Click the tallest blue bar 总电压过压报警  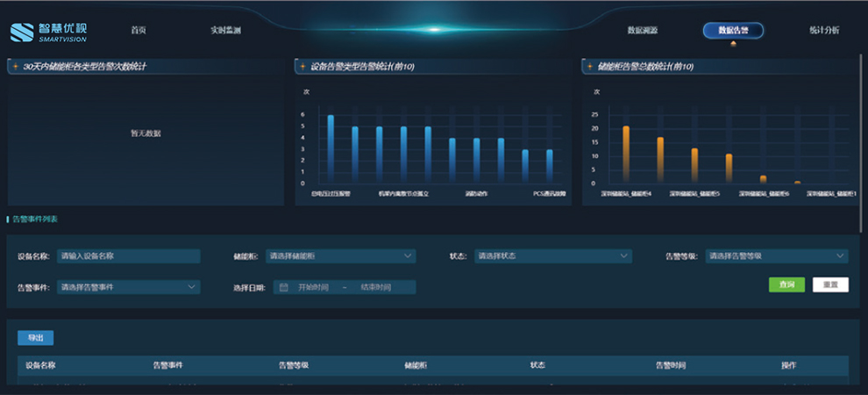(x=331, y=147)
